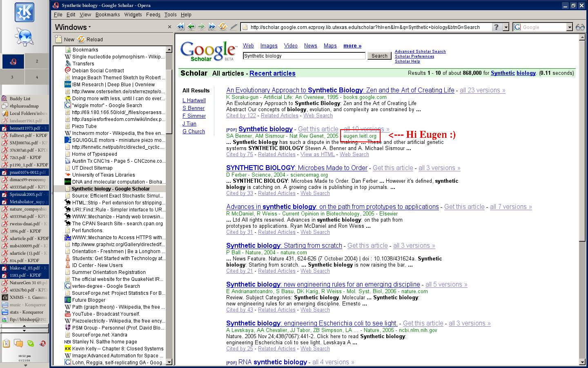Open the Google search field dropdown
588x368 pixels.
[x=569, y=27]
